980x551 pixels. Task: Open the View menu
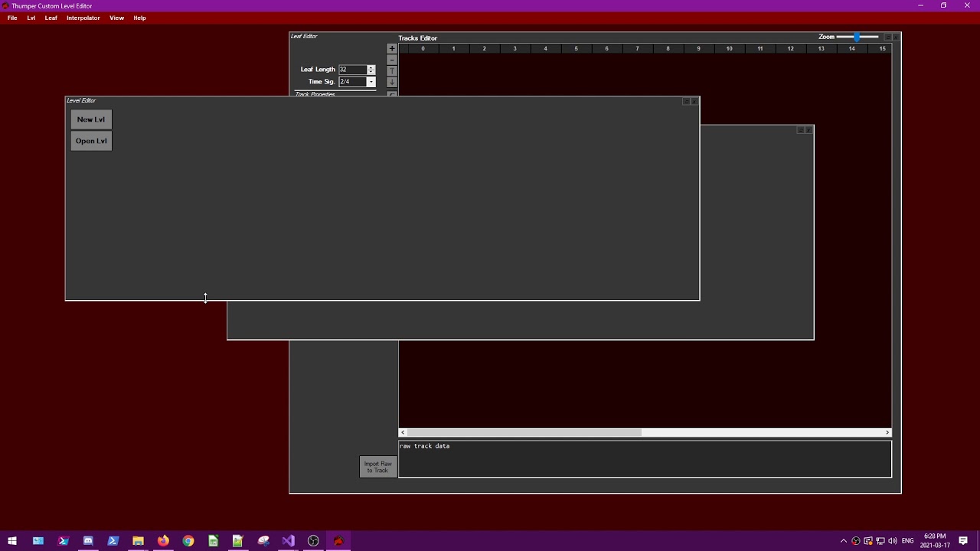pyautogui.click(x=116, y=18)
